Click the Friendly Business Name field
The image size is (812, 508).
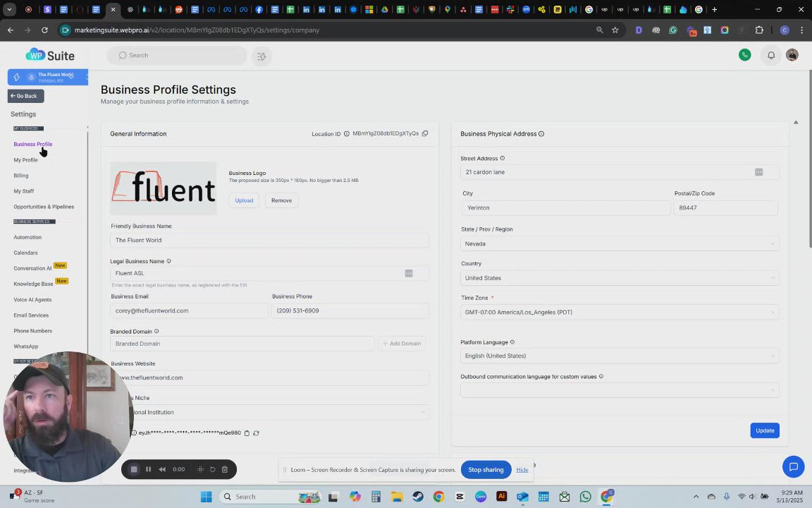(x=269, y=240)
